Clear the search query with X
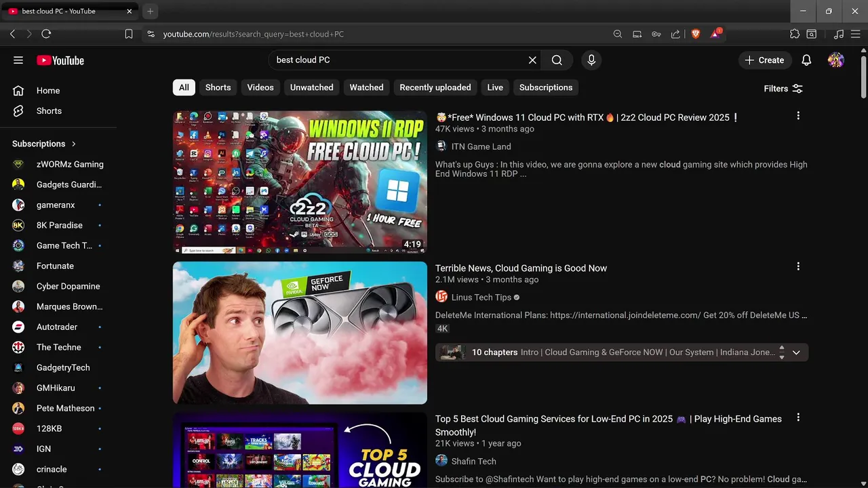The height and width of the screenshot is (488, 868). tap(532, 60)
